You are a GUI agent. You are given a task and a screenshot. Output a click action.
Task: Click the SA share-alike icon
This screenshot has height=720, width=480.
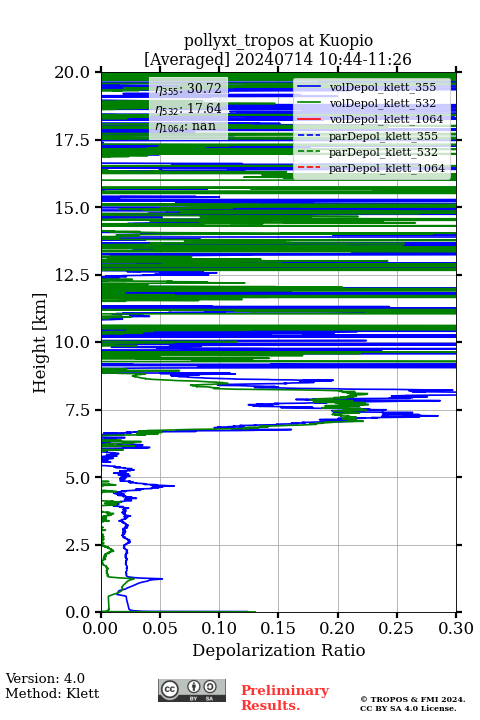[210, 687]
